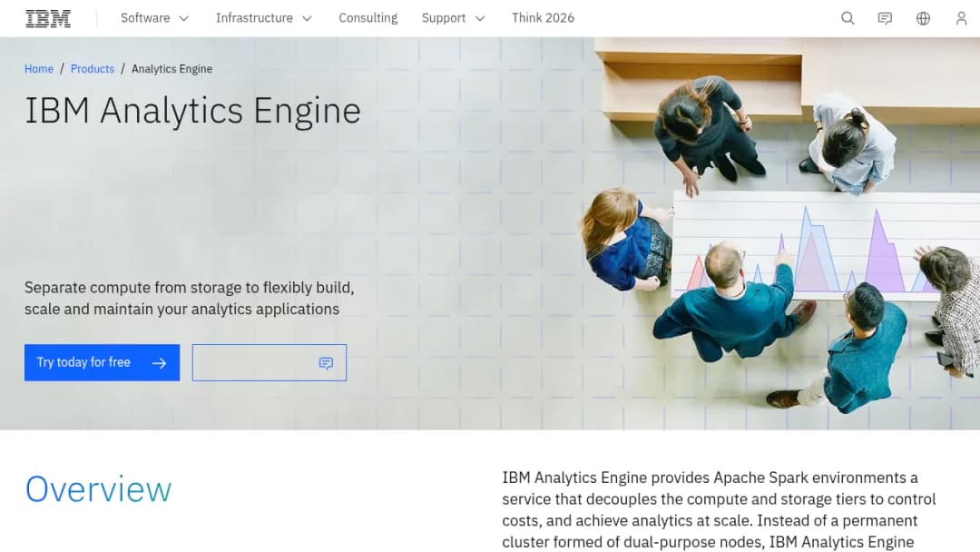Open the Think 2026 menu item

click(x=543, y=18)
